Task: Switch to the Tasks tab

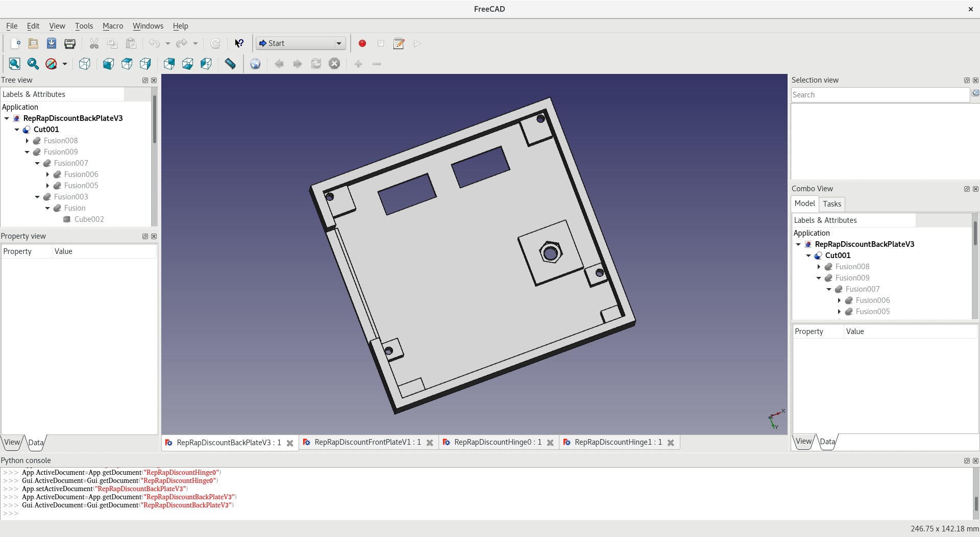Action: coord(831,204)
